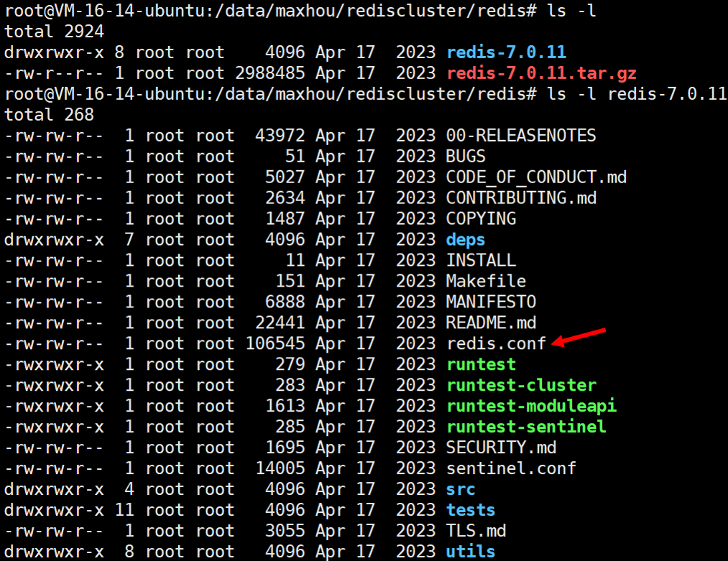Click the 'total 268' output line
Viewport: 728px width, 561px height.
coord(49,115)
